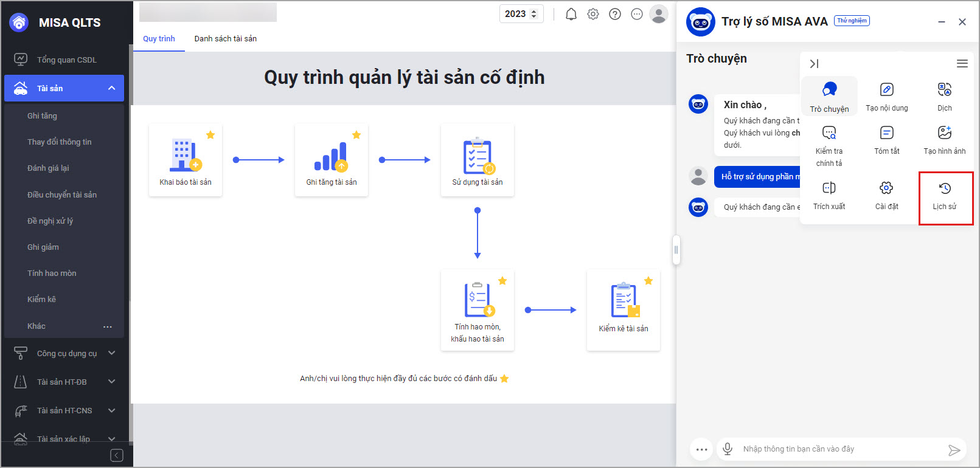Image resolution: width=980 pixels, height=468 pixels.
Task: Click the MISA QLTS logo icon
Action: 19,22
